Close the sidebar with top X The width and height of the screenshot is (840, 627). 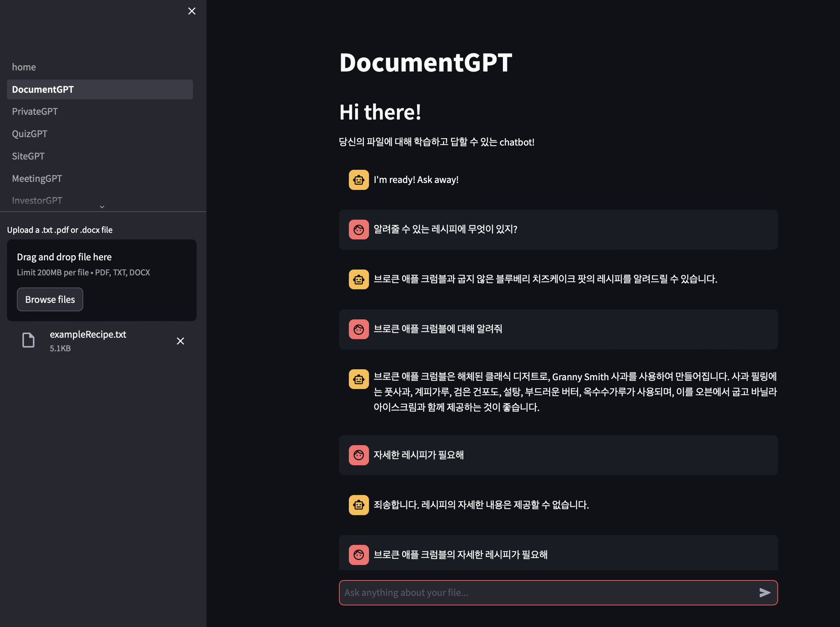tap(192, 11)
